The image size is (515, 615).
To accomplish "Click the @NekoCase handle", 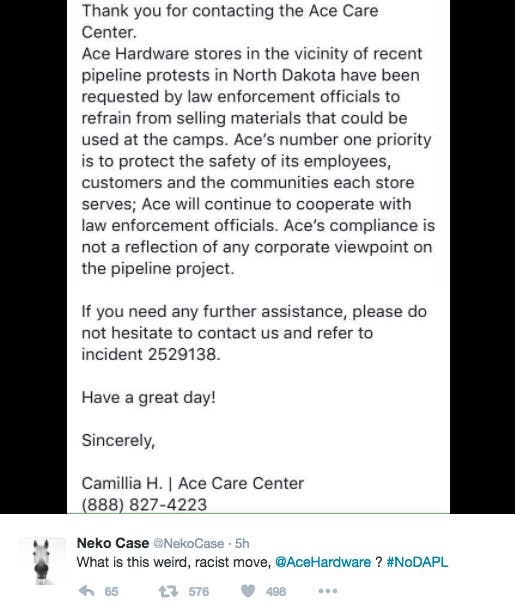I will click(188, 543).
